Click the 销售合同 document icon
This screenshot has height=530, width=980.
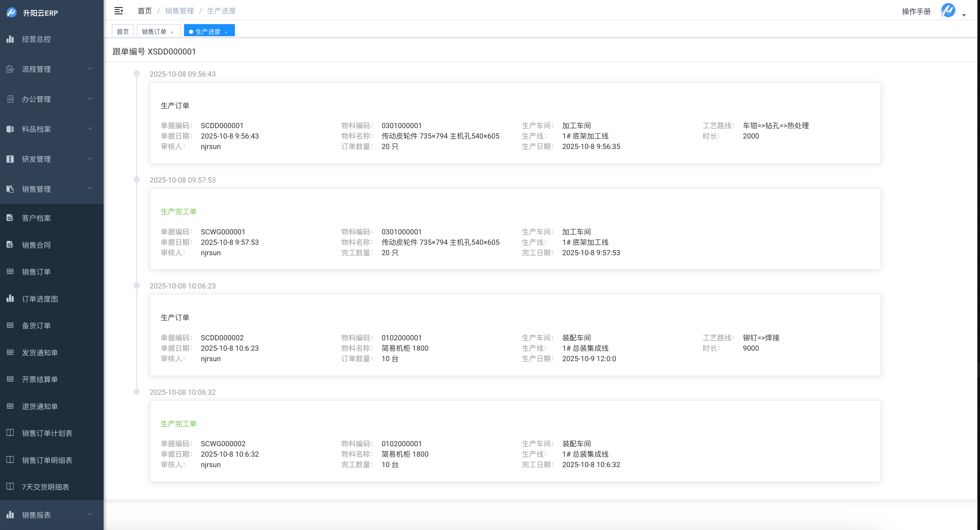(x=10, y=245)
